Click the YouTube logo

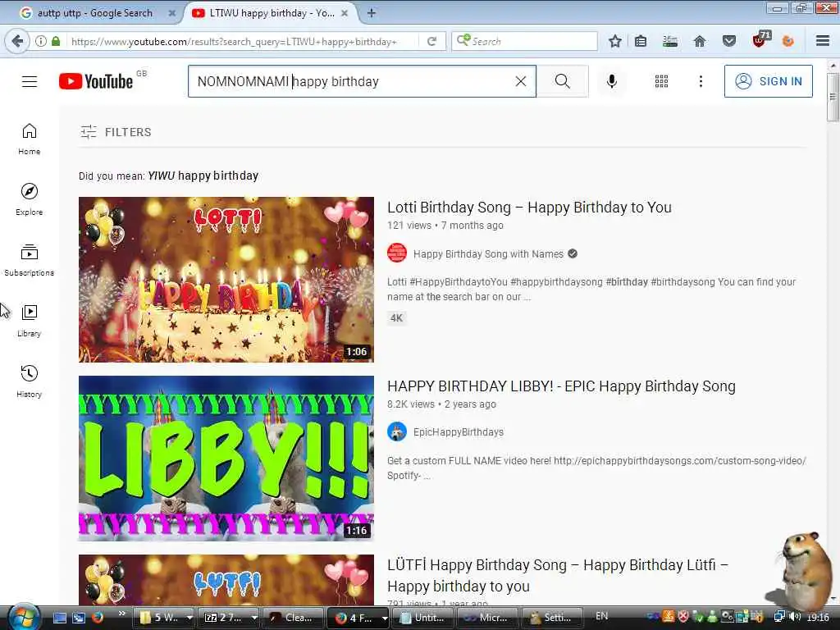96,81
